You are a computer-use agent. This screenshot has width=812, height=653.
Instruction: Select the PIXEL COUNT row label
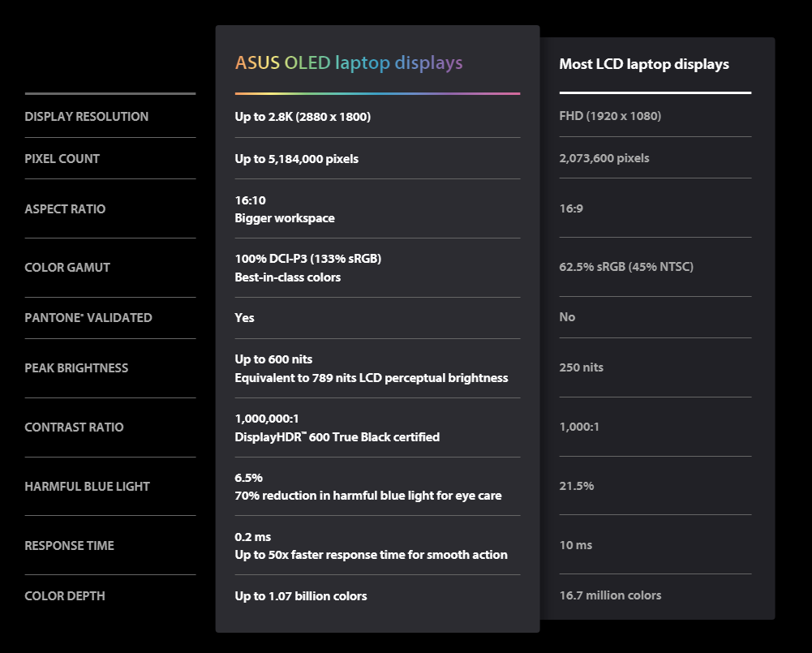point(62,159)
